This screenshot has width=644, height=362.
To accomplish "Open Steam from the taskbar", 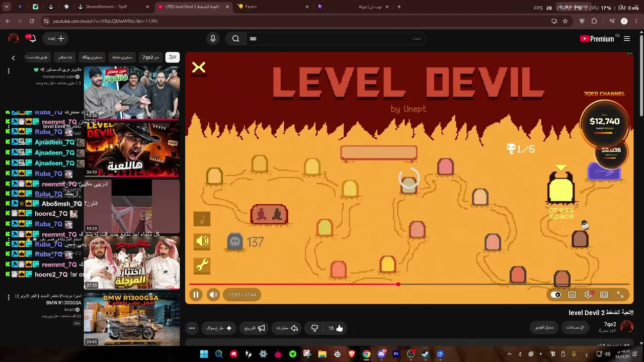I will point(426,354).
